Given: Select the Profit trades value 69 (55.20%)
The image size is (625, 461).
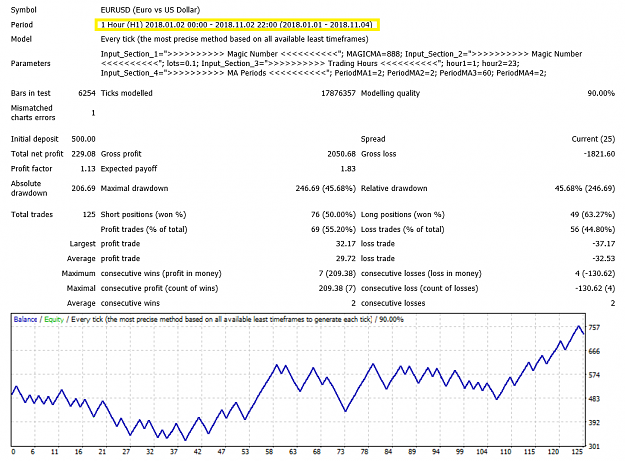Looking at the screenshot, I should 333,230.
